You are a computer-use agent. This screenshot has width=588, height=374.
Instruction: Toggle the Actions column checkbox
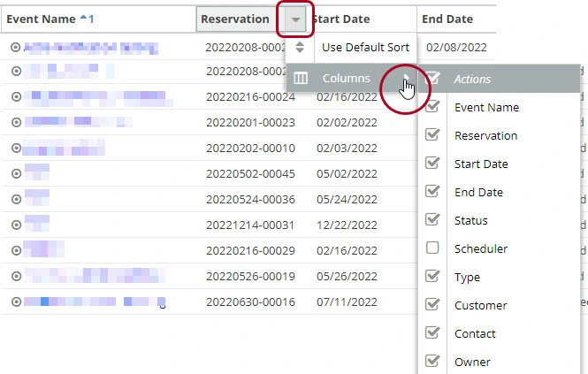coord(432,78)
